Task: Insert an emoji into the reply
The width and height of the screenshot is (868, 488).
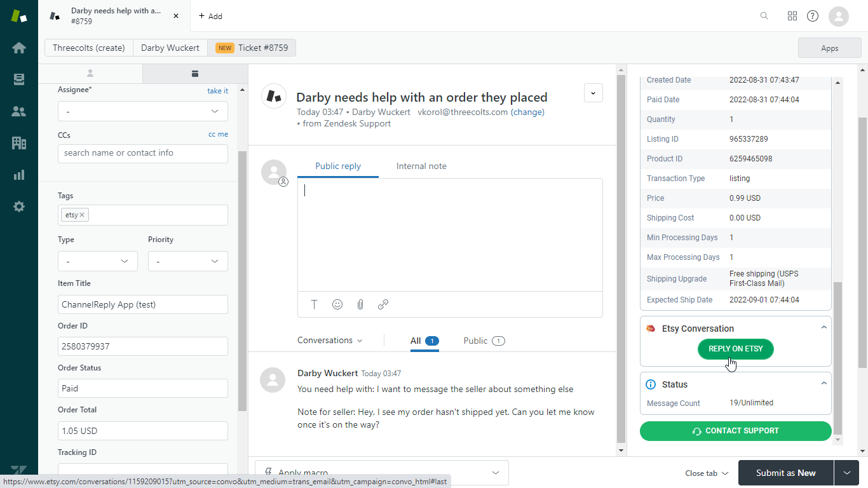Action: click(x=337, y=304)
